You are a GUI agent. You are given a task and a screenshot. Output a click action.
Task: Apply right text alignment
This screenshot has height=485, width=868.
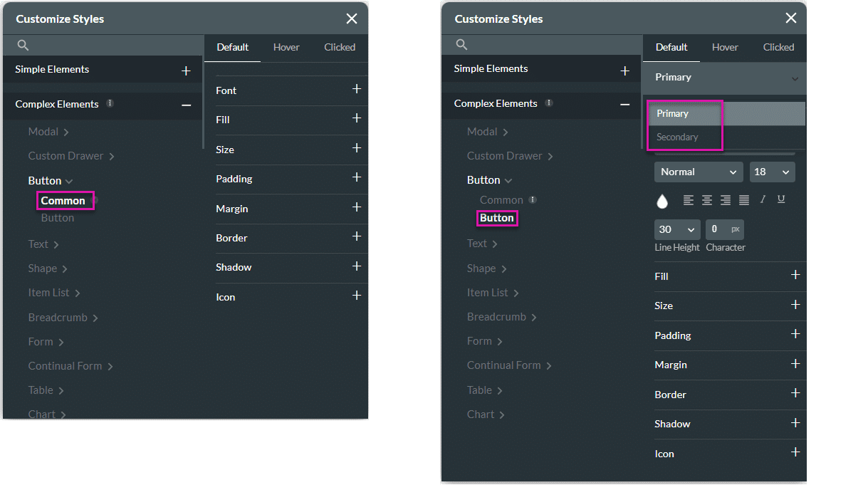[725, 200]
